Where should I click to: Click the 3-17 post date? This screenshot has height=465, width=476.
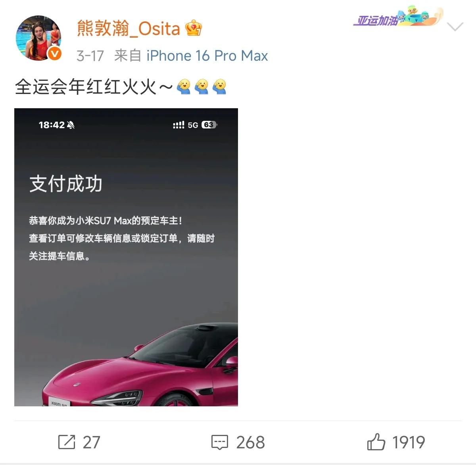pyautogui.click(x=90, y=56)
